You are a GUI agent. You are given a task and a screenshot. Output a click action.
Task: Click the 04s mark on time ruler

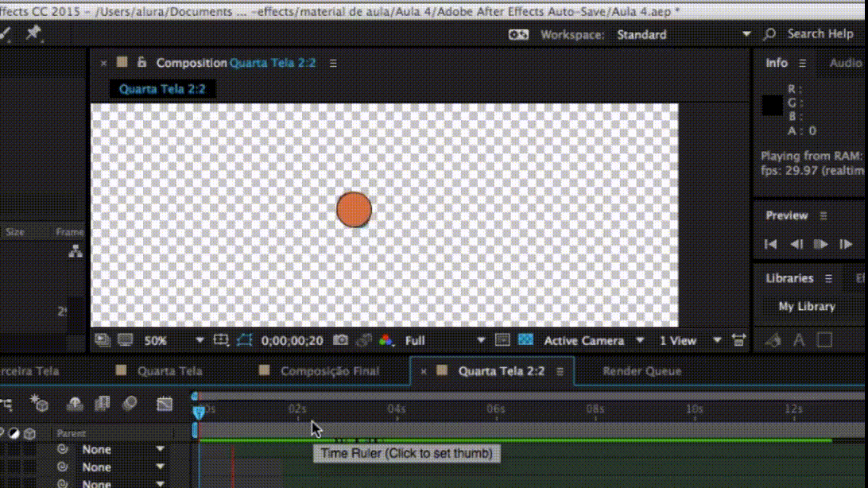(397, 409)
